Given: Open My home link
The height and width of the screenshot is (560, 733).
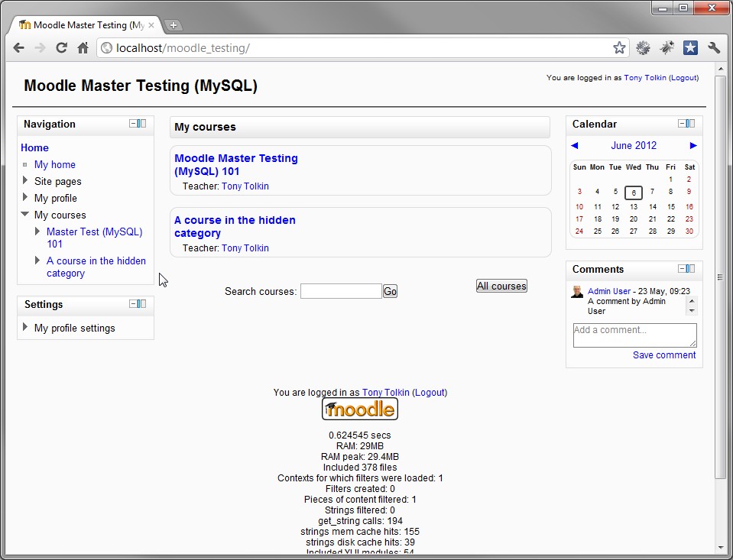Looking at the screenshot, I should 55,164.
